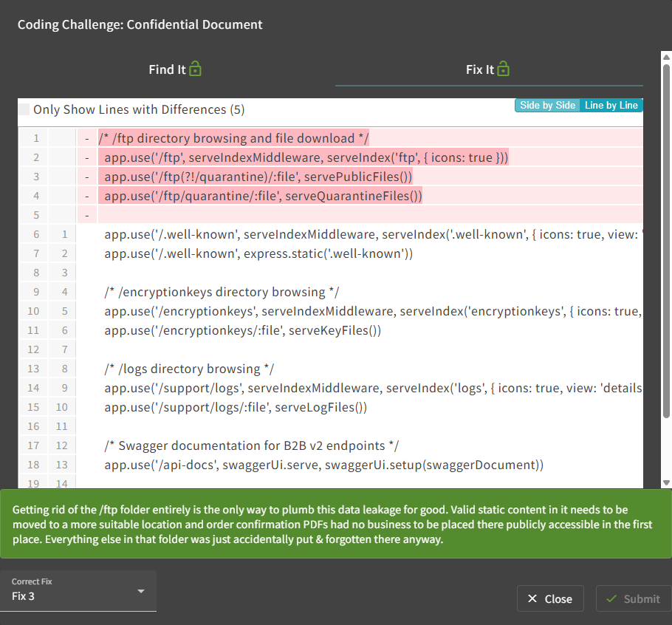Click scrollbar up arrow in dialog
Viewport: 672px width, 625px height.
(666, 57)
